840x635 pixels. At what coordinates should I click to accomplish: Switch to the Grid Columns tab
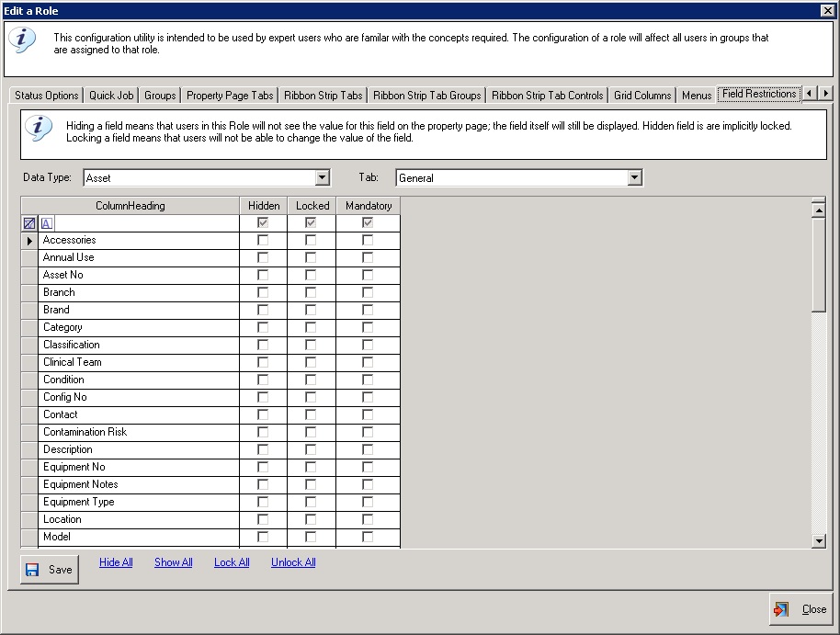pos(642,96)
